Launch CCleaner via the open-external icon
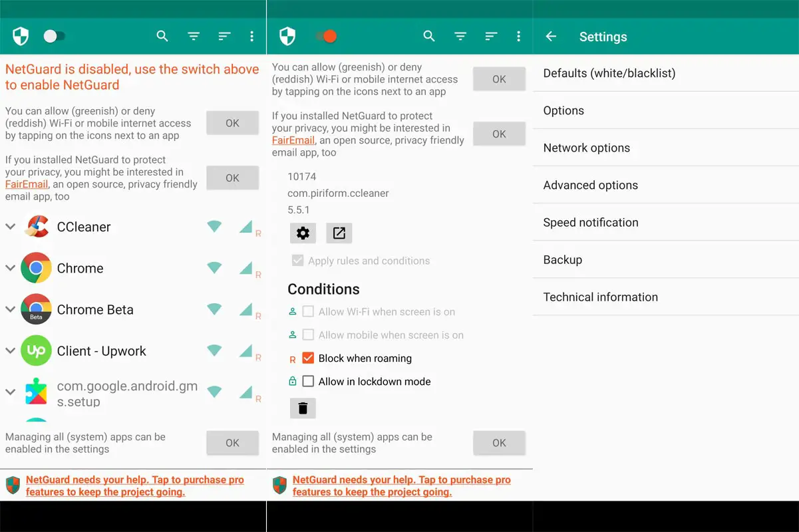This screenshot has width=799, height=532. (x=339, y=233)
